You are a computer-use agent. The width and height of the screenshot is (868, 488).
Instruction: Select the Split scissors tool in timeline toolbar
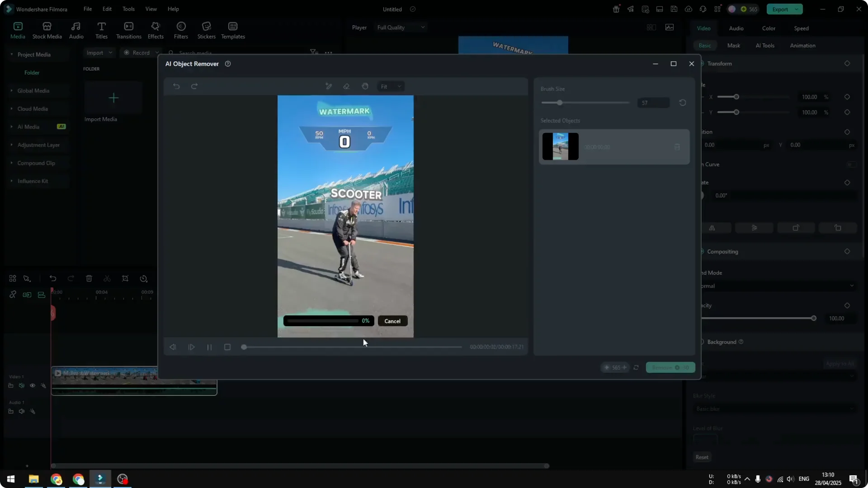pos(107,278)
